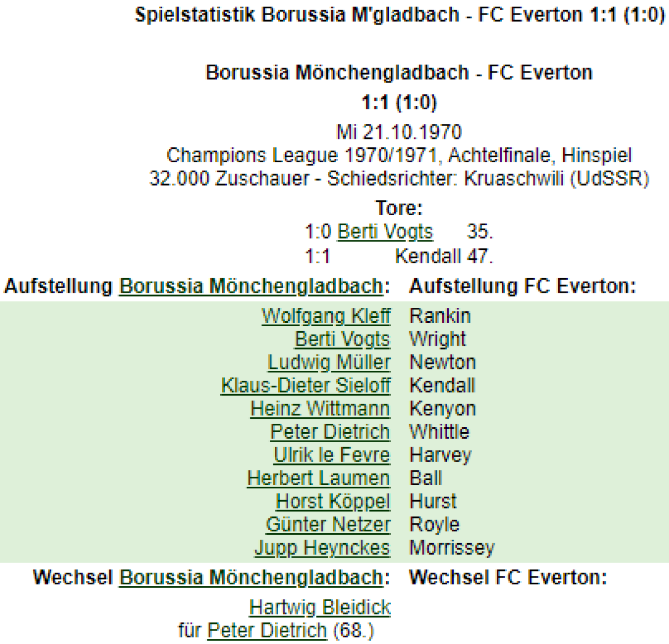Viewport: 669px width, 644px height.
Task: Open Wolfgang Kleff player link
Action: pos(326,316)
